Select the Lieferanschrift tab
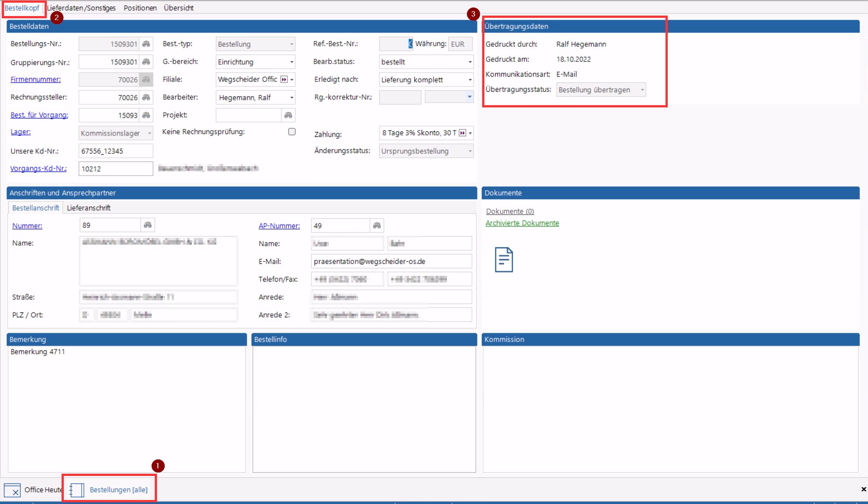 coord(88,208)
